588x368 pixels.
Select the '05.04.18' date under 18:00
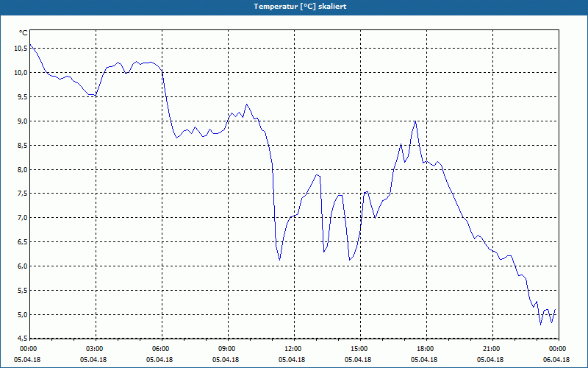point(424,360)
